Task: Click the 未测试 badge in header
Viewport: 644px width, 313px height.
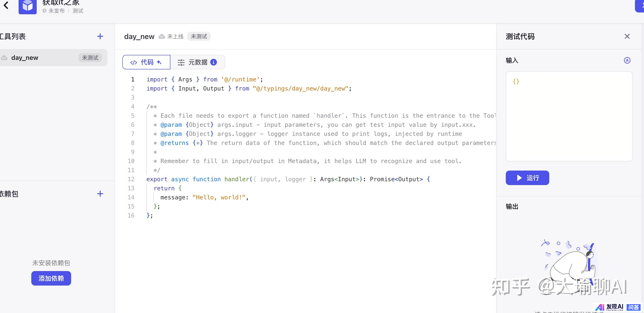Action: click(x=199, y=37)
